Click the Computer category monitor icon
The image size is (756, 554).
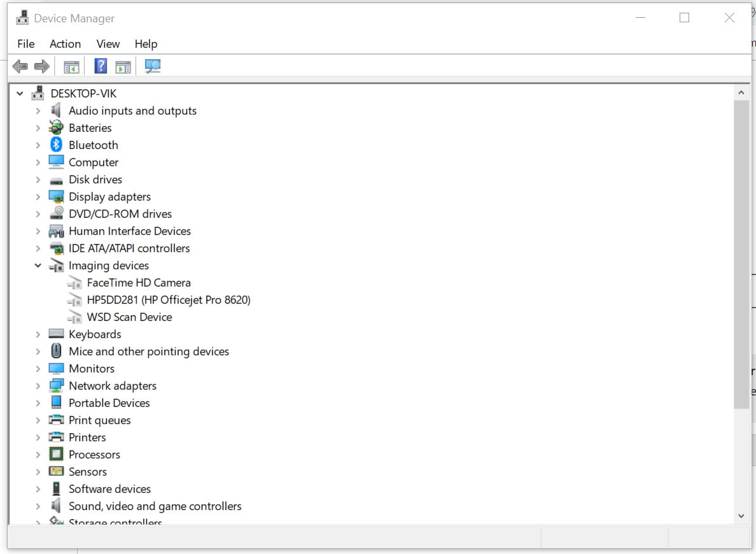tap(56, 162)
